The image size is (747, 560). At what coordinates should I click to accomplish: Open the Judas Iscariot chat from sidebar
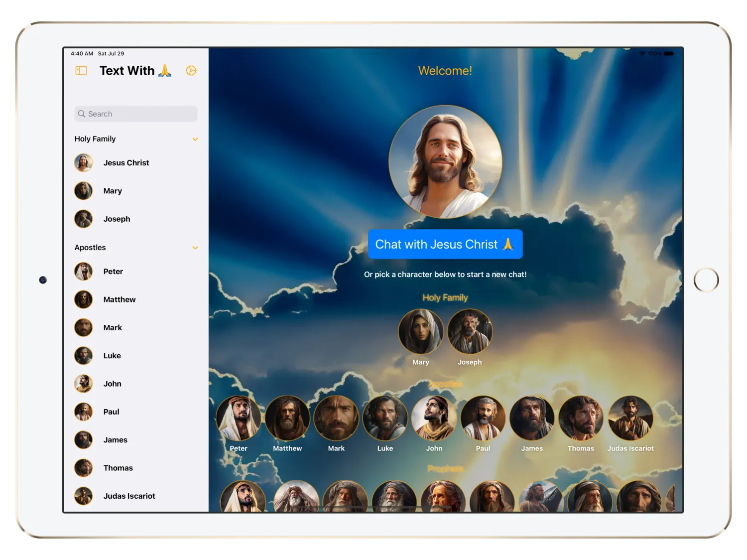click(129, 496)
